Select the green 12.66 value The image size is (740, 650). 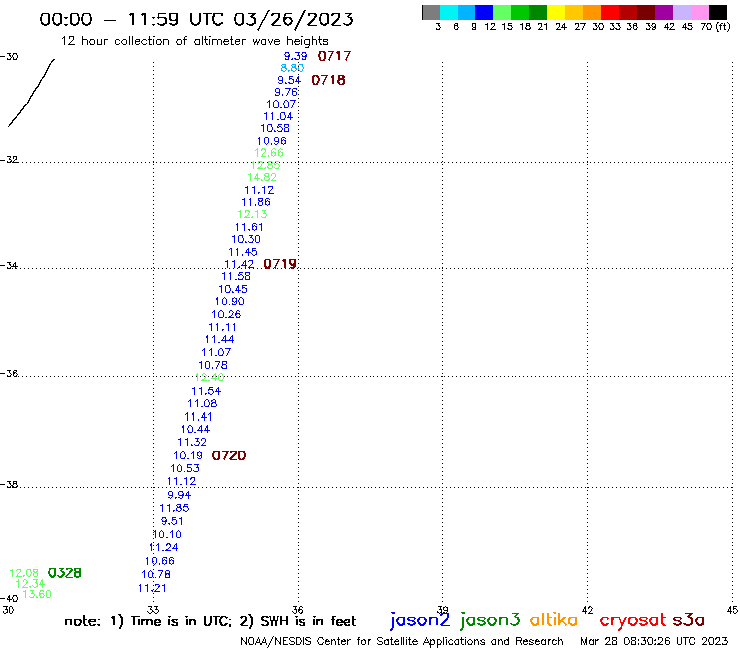[269, 153]
